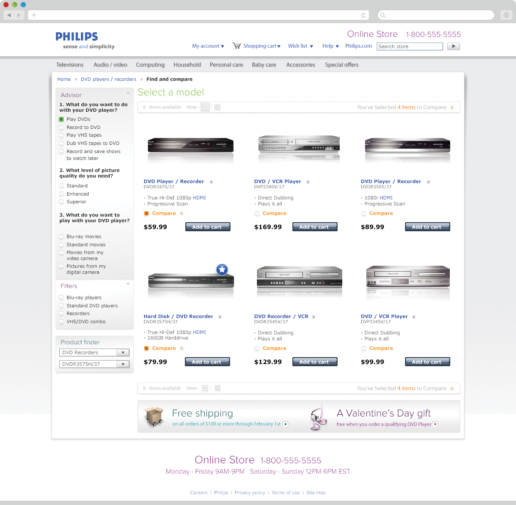The image size is (516, 505).
Task: Click the Valentine's Day gift headphones image
Action: click(x=318, y=417)
